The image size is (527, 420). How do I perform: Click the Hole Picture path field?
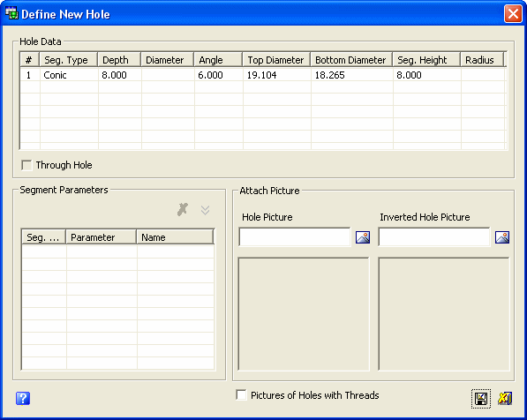(295, 236)
